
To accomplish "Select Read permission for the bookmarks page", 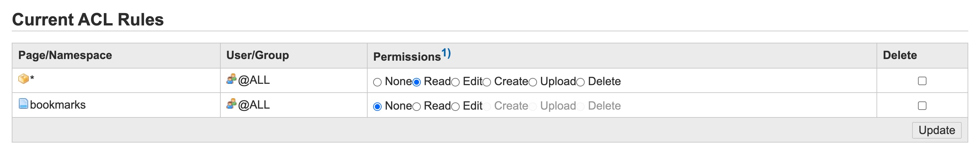I will [417, 107].
